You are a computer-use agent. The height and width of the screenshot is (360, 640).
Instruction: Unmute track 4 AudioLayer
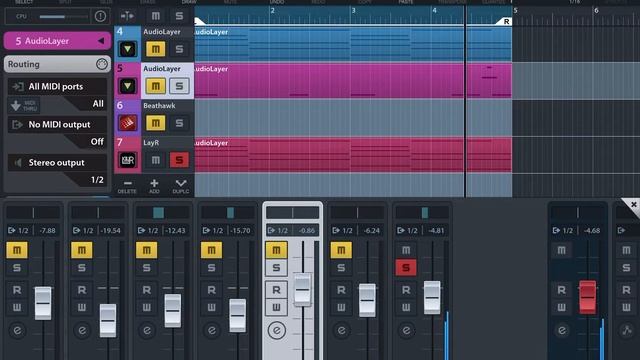[x=156, y=49]
